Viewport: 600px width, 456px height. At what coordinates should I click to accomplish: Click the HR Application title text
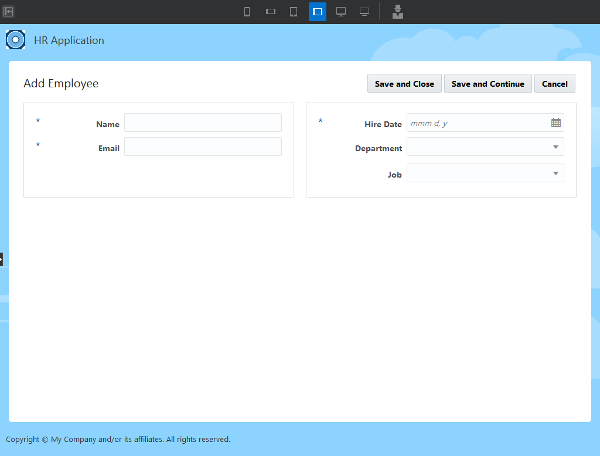tap(69, 40)
